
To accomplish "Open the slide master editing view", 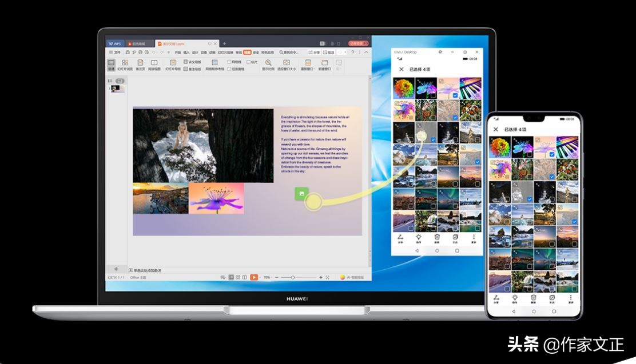I will [172, 63].
